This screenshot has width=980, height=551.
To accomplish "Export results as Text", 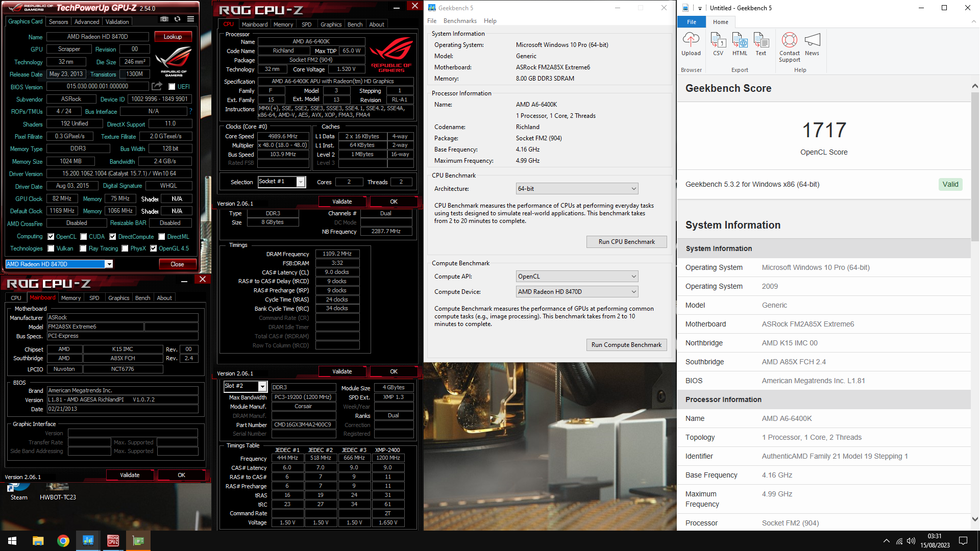I will click(x=761, y=44).
